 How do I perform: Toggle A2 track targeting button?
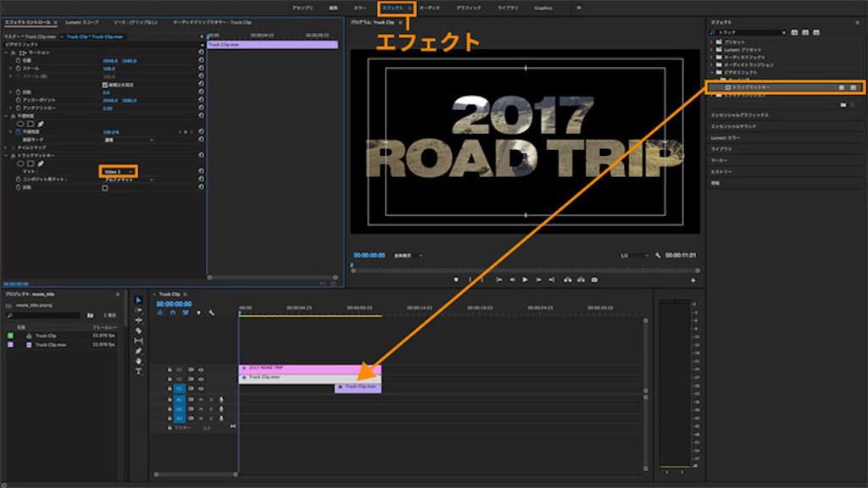pos(180,408)
